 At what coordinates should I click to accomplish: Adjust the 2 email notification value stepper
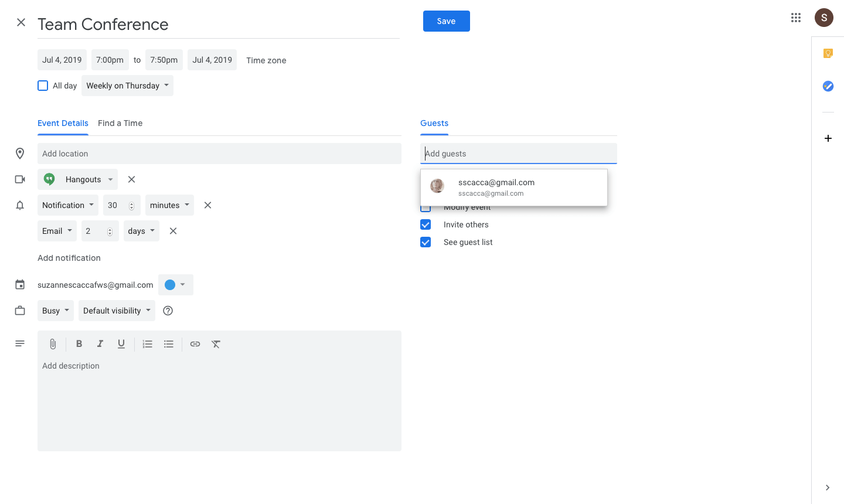[x=110, y=231]
